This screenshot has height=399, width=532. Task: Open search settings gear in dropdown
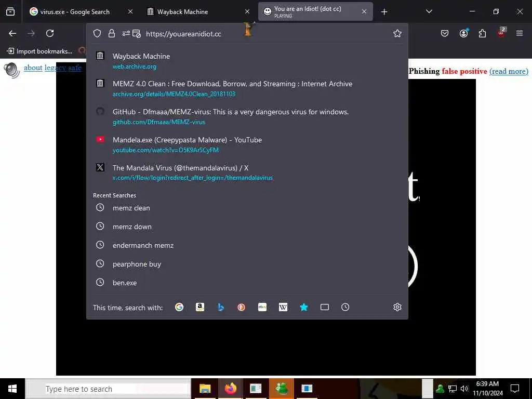pos(397,307)
